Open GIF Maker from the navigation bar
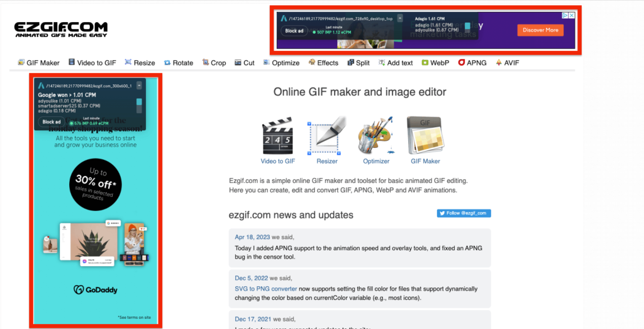644x329 pixels. click(38, 63)
